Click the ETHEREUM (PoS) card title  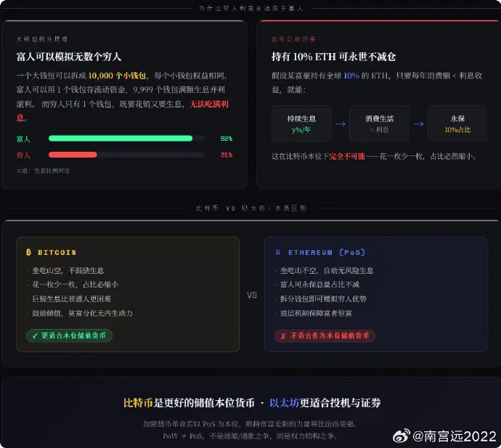[x=327, y=253]
